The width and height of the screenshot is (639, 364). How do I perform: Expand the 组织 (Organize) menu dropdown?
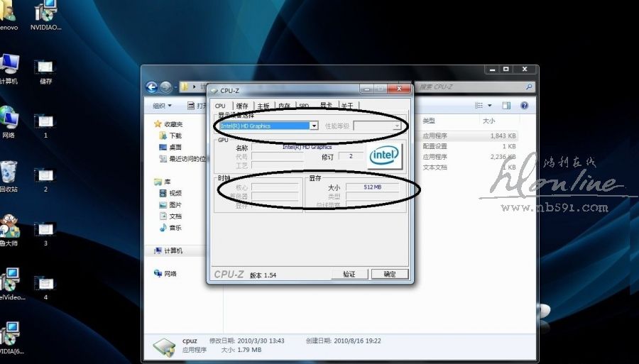click(163, 106)
